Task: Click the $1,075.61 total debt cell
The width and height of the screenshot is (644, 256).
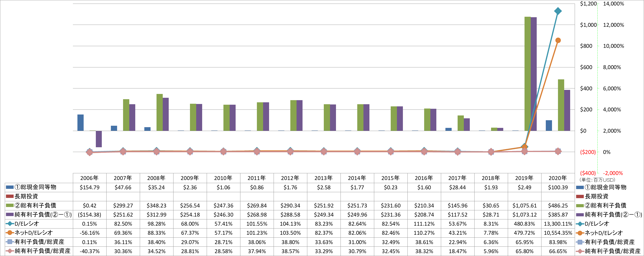Action: point(525,206)
